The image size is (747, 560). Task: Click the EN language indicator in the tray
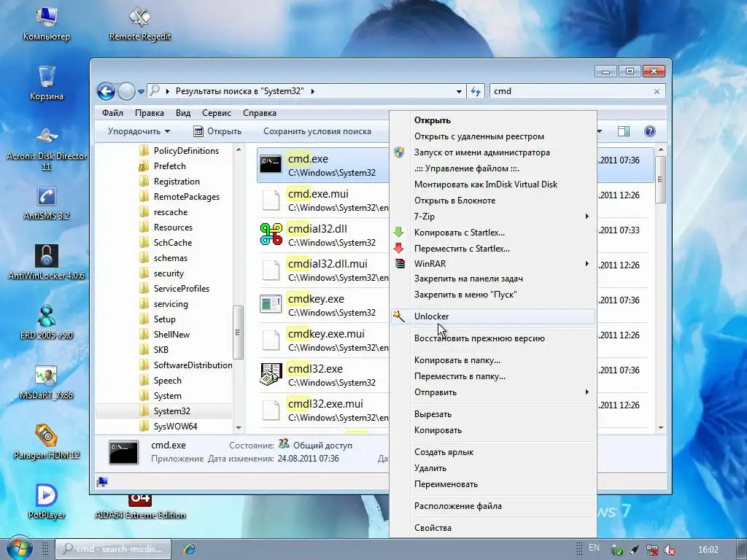point(594,548)
